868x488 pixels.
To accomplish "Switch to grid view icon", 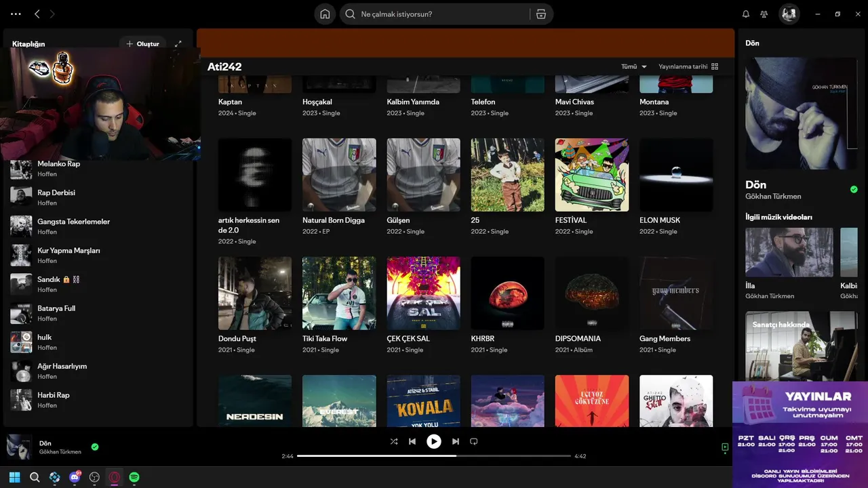I will tap(715, 66).
